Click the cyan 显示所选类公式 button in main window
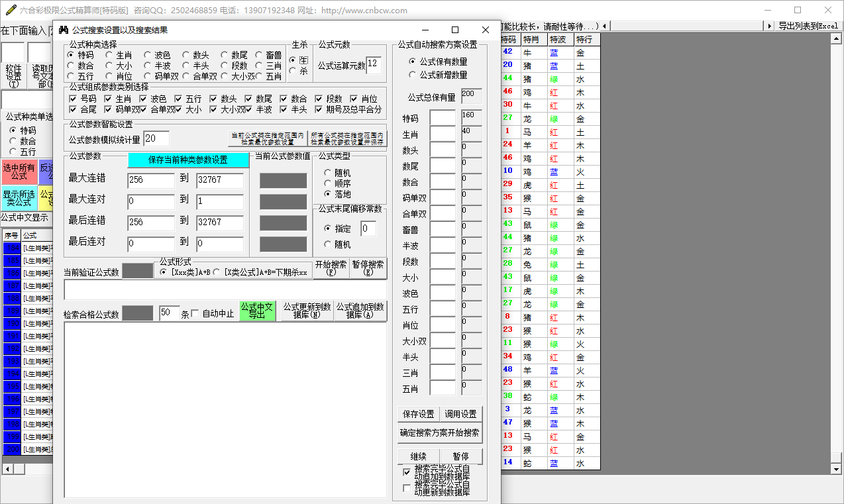The height and width of the screenshot is (504, 844). (x=19, y=198)
